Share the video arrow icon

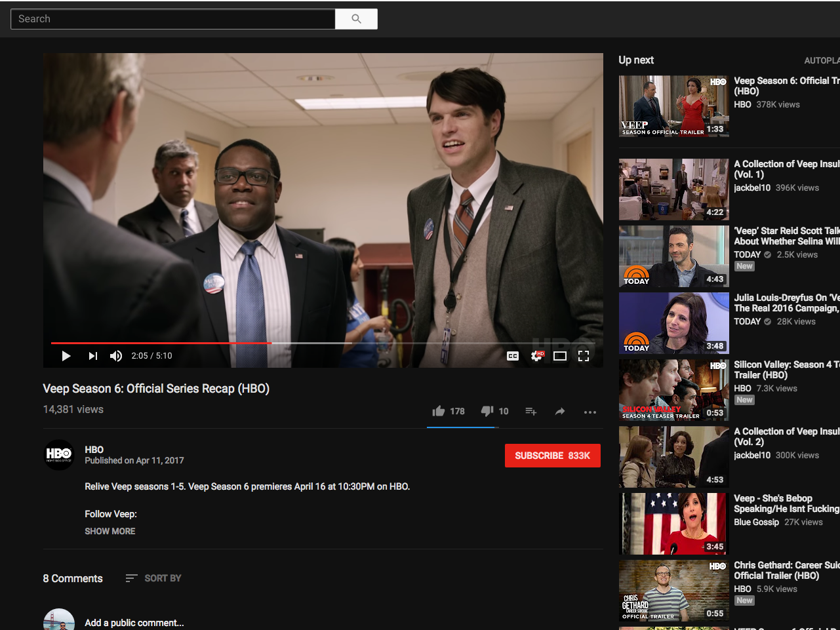pos(560,412)
